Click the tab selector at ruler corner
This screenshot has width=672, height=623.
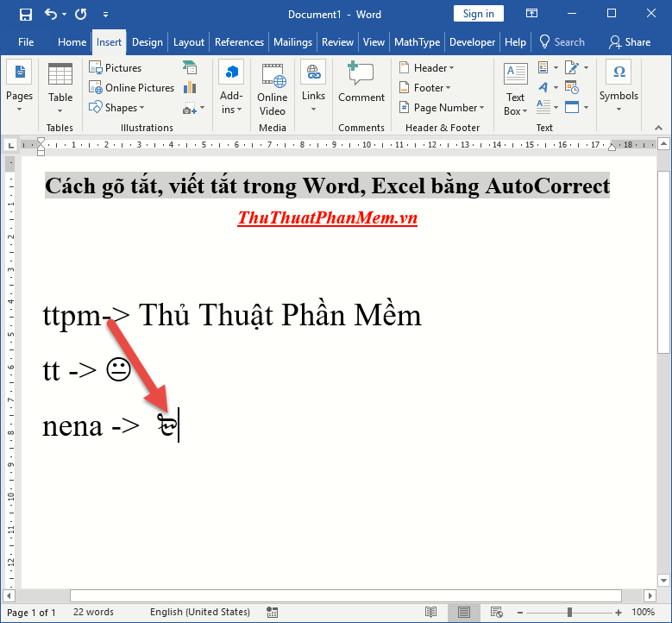[11, 145]
